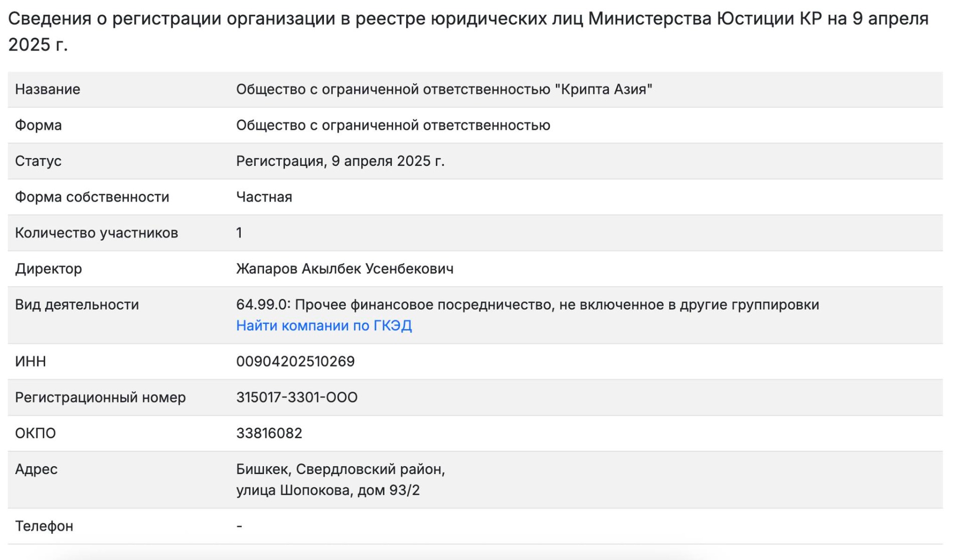The width and height of the screenshot is (963, 560).
Task: Click the "Найти компании по ГКЭД" link
Action: coord(324,325)
